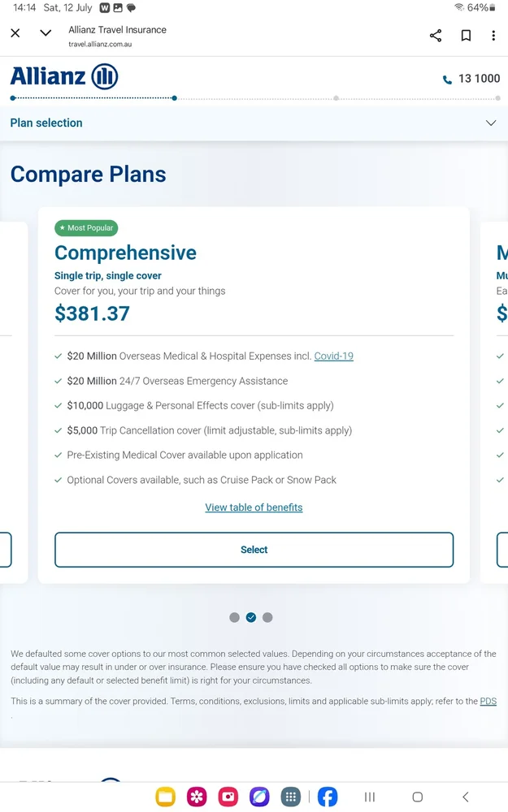Viewport: 508px width, 812px height.
Task: Open the app drawer grid icon
Action: (x=290, y=797)
